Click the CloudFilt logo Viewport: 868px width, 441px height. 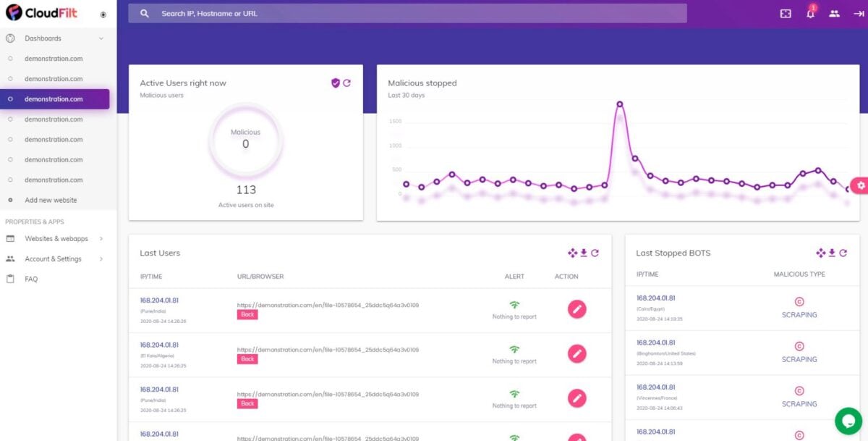point(42,13)
